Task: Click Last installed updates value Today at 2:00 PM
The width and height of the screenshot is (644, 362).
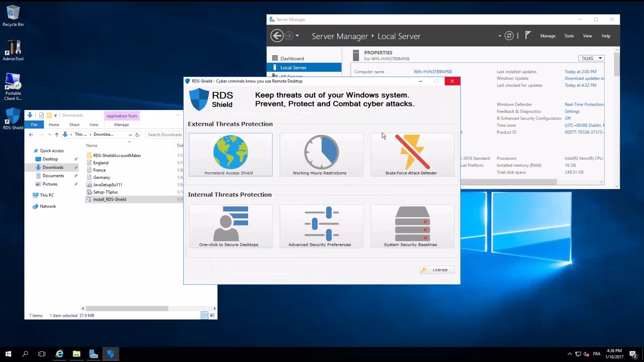Action: click(x=580, y=72)
